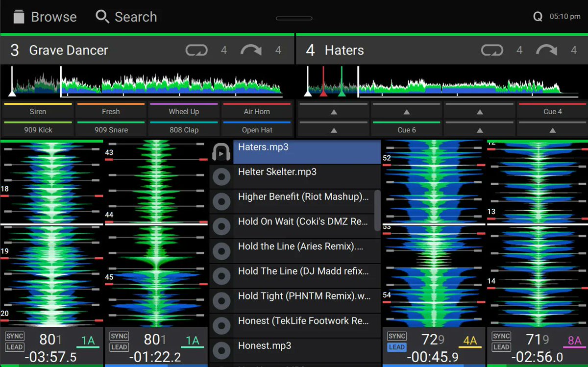Click the up-arrow pad above Cue 6
Viewport: 588px width, 367px height.
[x=406, y=111]
